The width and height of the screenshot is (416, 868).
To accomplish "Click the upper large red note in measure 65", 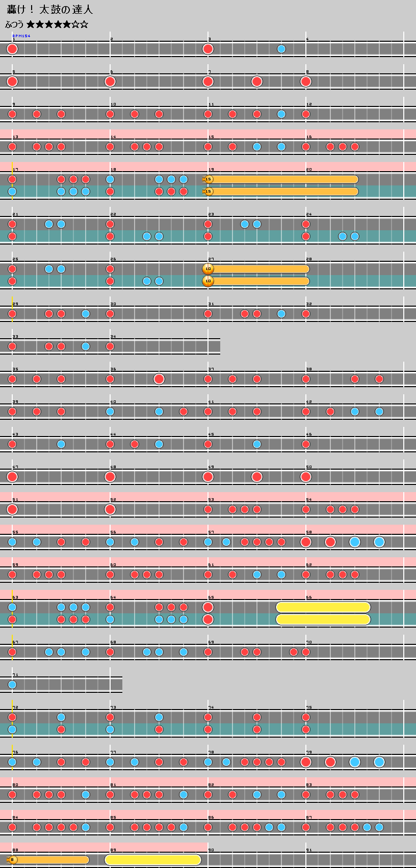I will [207, 607].
